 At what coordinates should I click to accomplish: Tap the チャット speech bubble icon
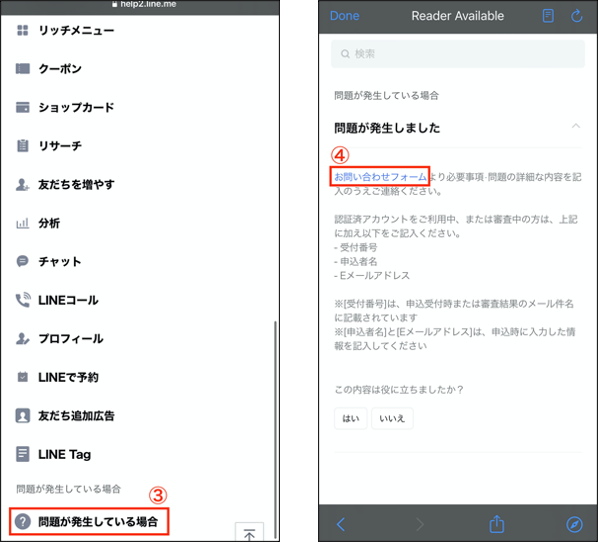click(23, 261)
